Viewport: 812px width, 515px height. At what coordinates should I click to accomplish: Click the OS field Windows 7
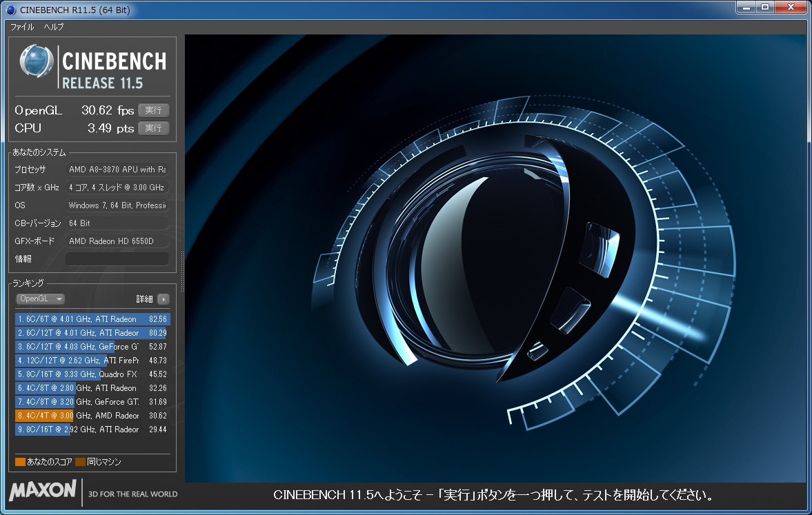(117, 205)
